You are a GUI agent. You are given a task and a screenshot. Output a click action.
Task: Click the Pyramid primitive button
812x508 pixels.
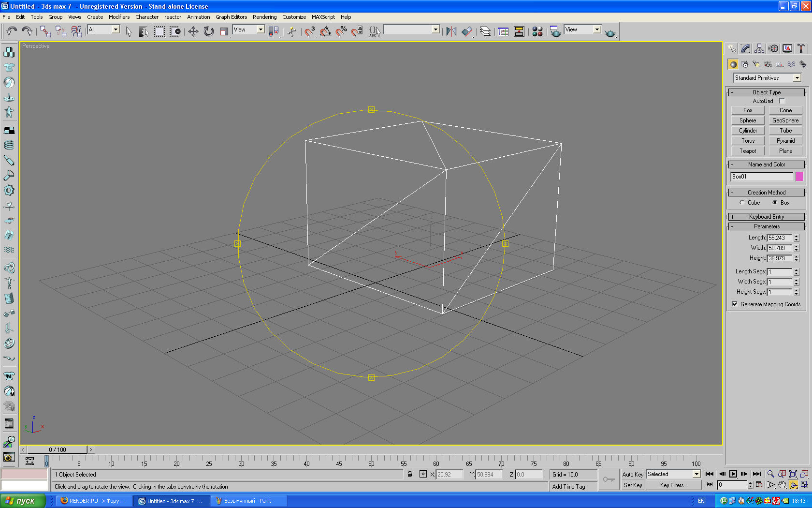click(x=785, y=141)
